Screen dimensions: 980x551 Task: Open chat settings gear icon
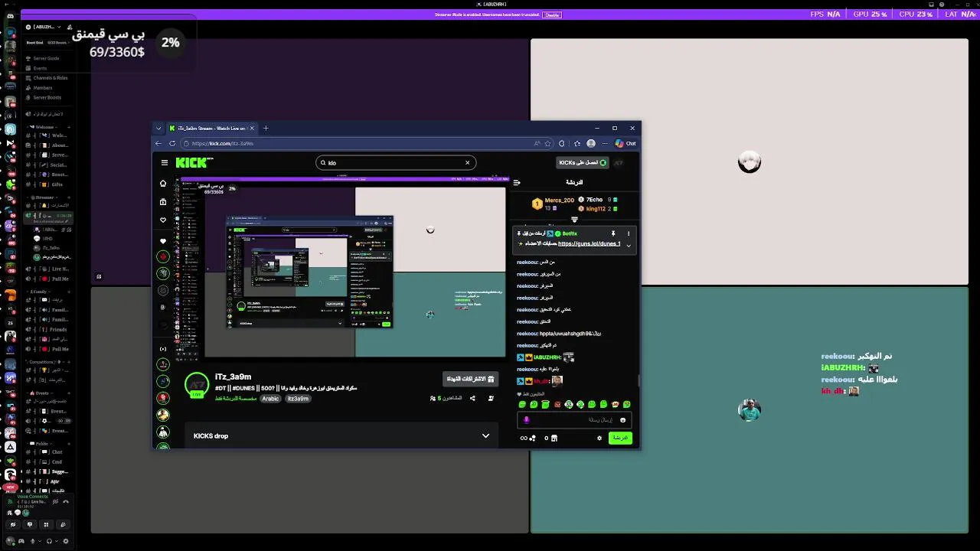coord(599,438)
